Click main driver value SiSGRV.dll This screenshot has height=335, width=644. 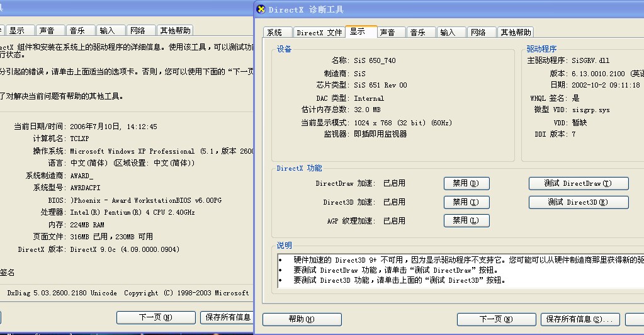click(x=590, y=60)
